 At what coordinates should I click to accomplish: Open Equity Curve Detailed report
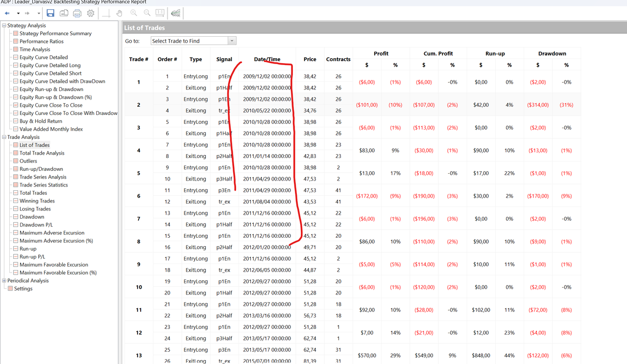click(x=44, y=57)
